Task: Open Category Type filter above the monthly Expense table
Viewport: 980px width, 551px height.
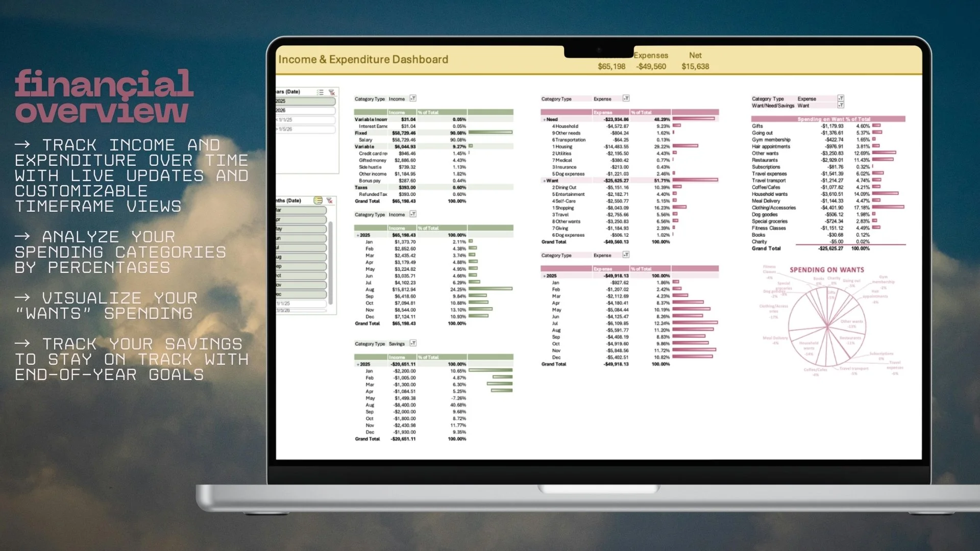Action: coord(626,255)
